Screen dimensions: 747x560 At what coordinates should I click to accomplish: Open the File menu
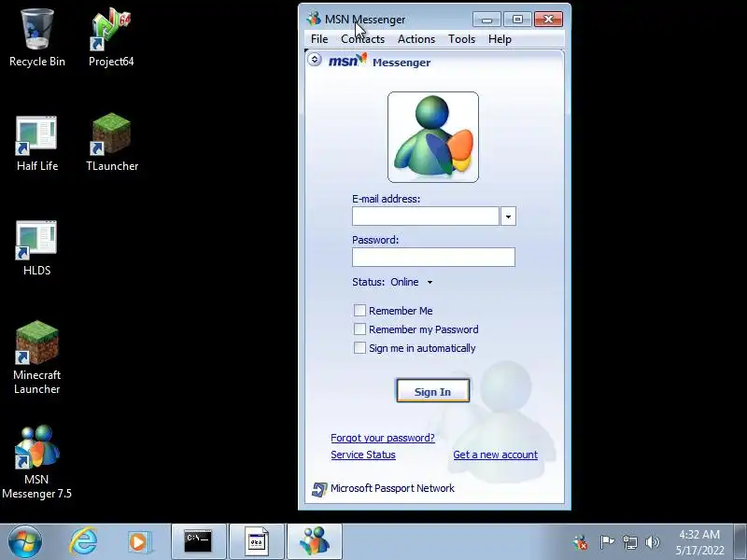coord(319,39)
